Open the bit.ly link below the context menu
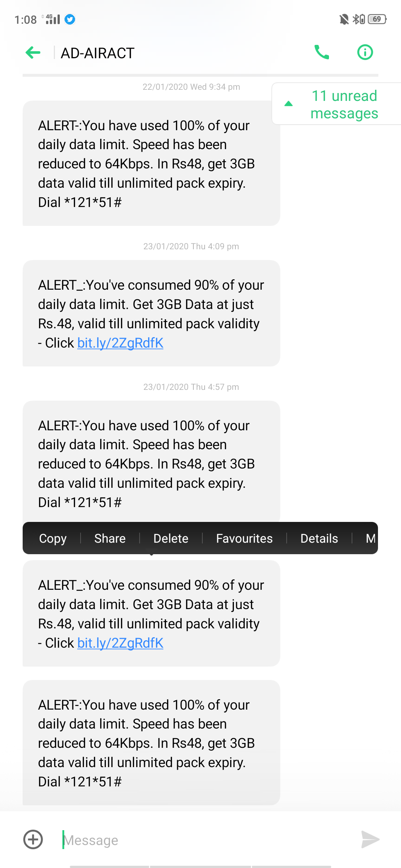Image resolution: width=401 pixels, height=868 pixels. coord(120,643)
